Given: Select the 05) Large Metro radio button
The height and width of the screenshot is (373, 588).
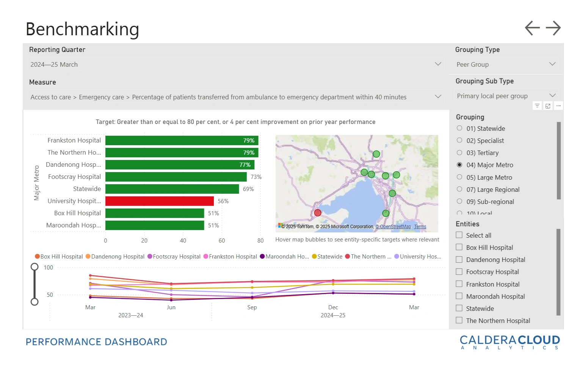Looking at the screenshot, I should tap(459, 177).
